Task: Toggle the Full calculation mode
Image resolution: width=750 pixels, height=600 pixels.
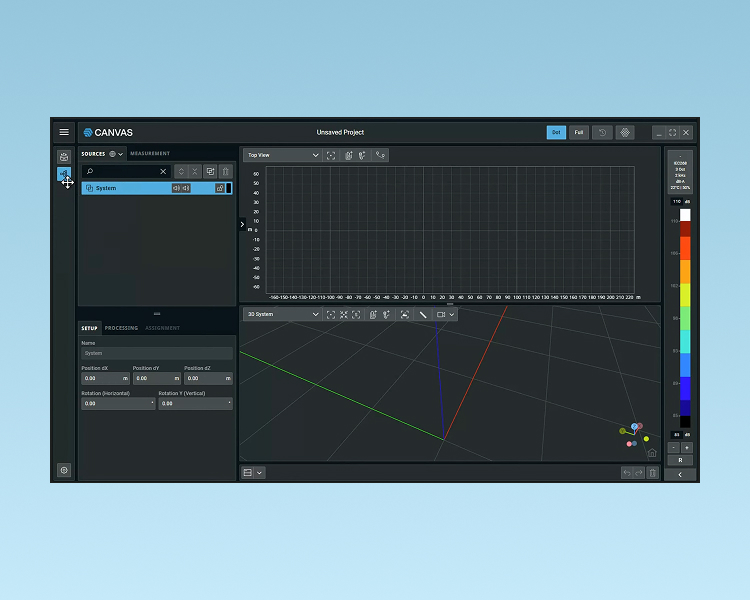Action: pos(579,133)
